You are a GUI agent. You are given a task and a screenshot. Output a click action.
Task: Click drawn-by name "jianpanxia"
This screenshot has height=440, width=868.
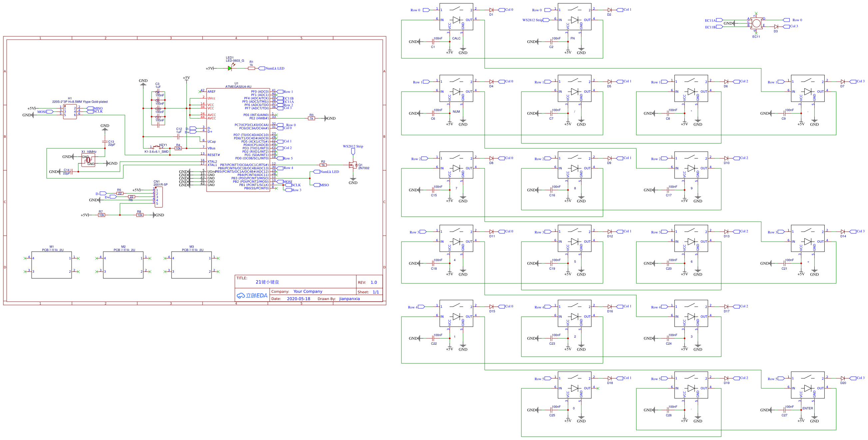click(x=349, y=299)
